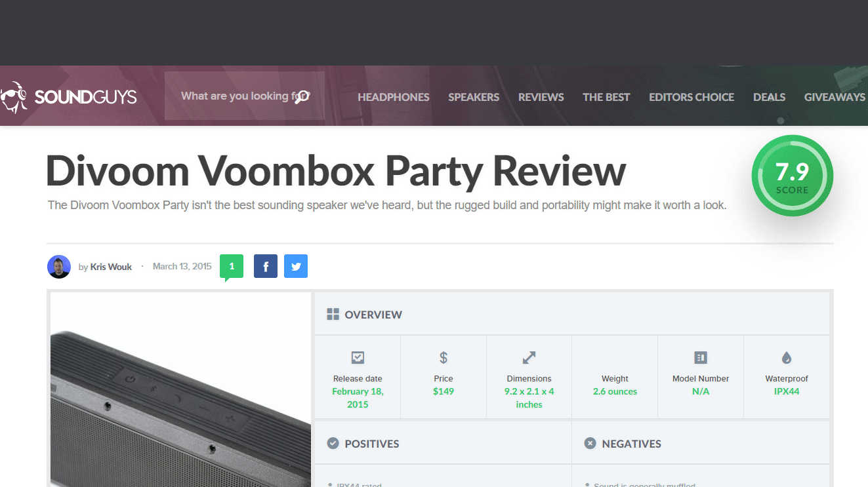Open the Headphones menu item
The image size is (868, 487).
pos(394,97)
